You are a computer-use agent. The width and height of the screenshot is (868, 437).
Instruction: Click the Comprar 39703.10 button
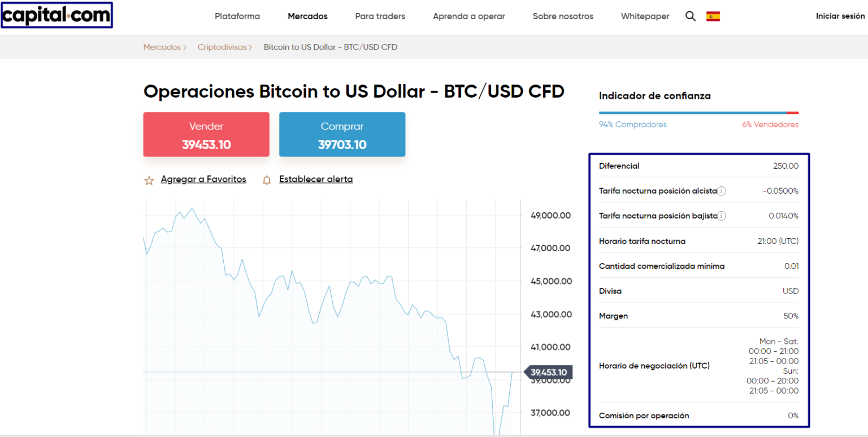(x=342, y=134)
